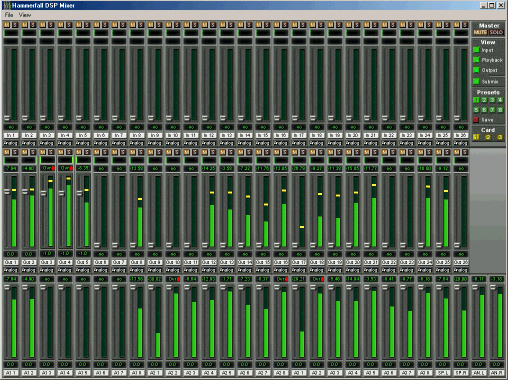Mute the In 12 input channel
The image size is (508, 380).
(x=204, y=25)
